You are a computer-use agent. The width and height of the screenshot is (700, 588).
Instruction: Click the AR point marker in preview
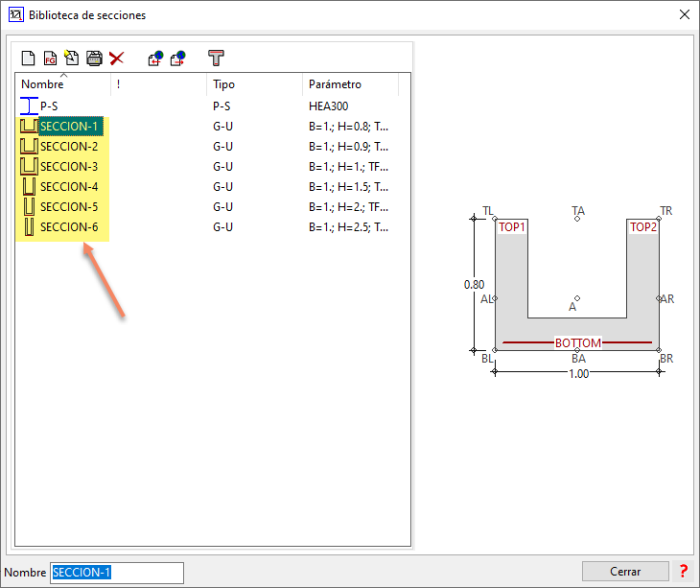point(659,298)
